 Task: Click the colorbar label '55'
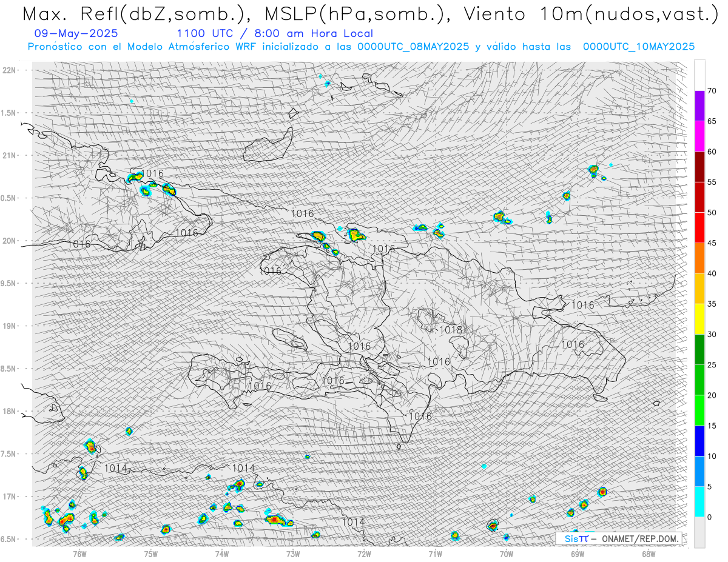pos(712,182)
